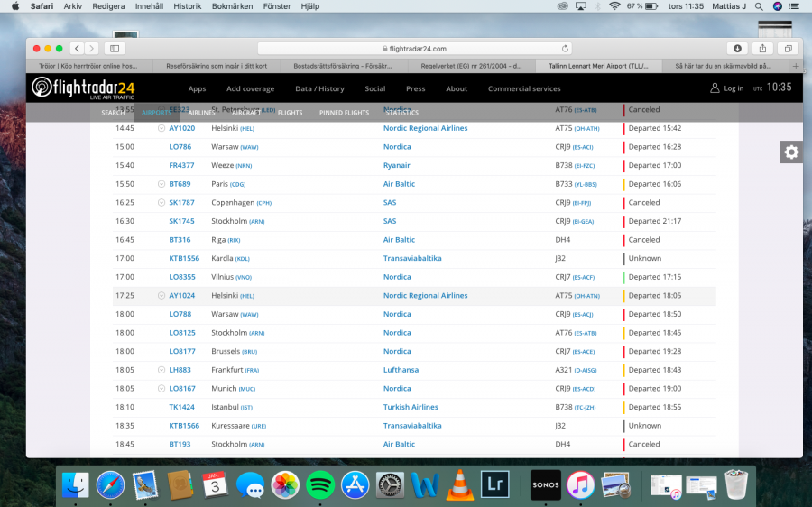The image size is (812, 507).
Task: Expand flight SK1787 to Copenhagen
Action: point(161,203)
